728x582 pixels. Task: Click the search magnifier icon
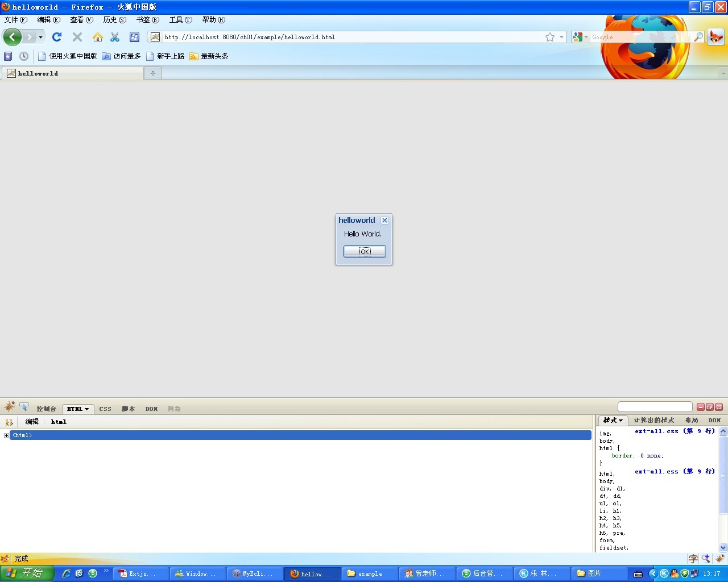click(698, 37)
